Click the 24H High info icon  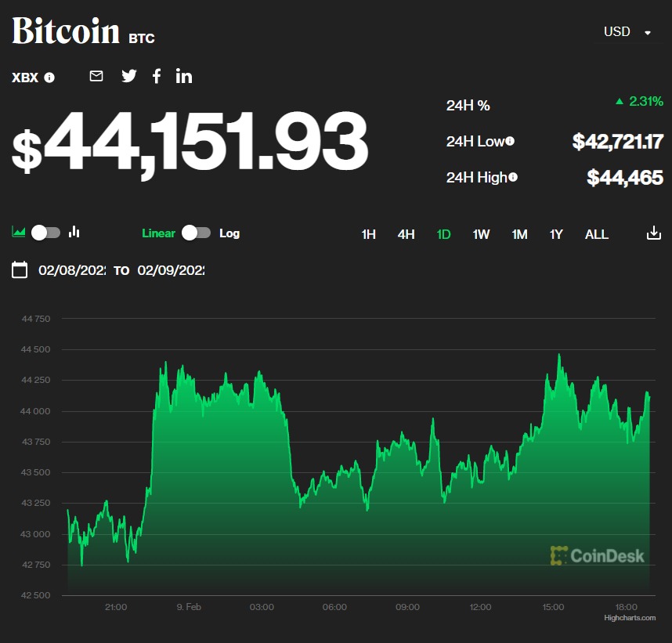513,177
